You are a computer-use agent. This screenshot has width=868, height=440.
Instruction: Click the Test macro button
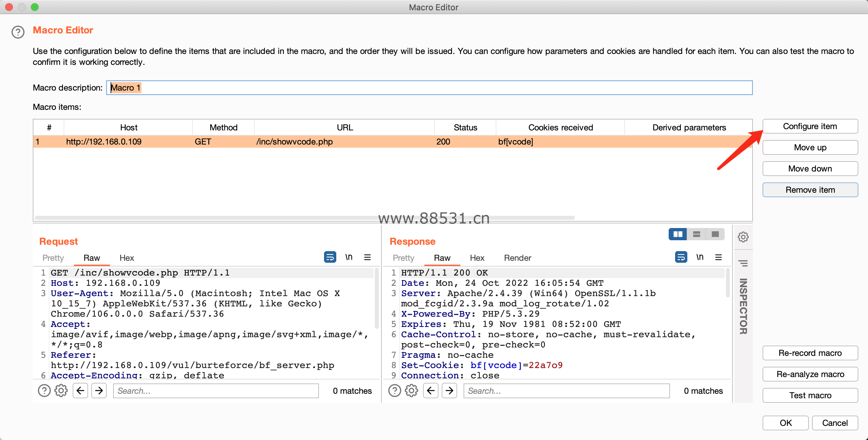click(x=810, y=396)
